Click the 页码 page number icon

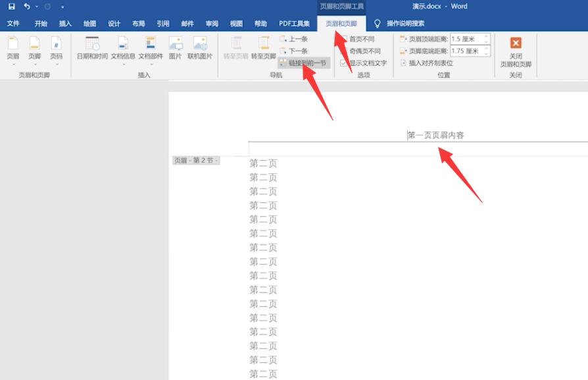pos(57,43)
